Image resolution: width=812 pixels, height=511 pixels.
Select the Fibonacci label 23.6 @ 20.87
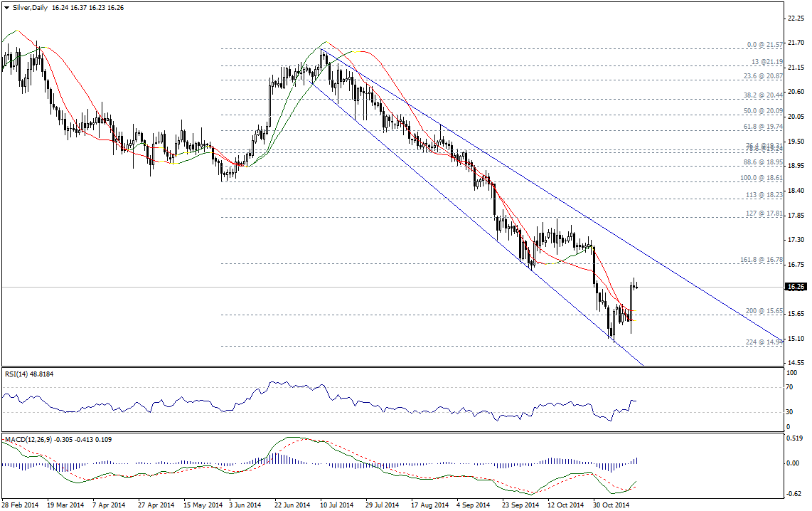click(764, 75)
